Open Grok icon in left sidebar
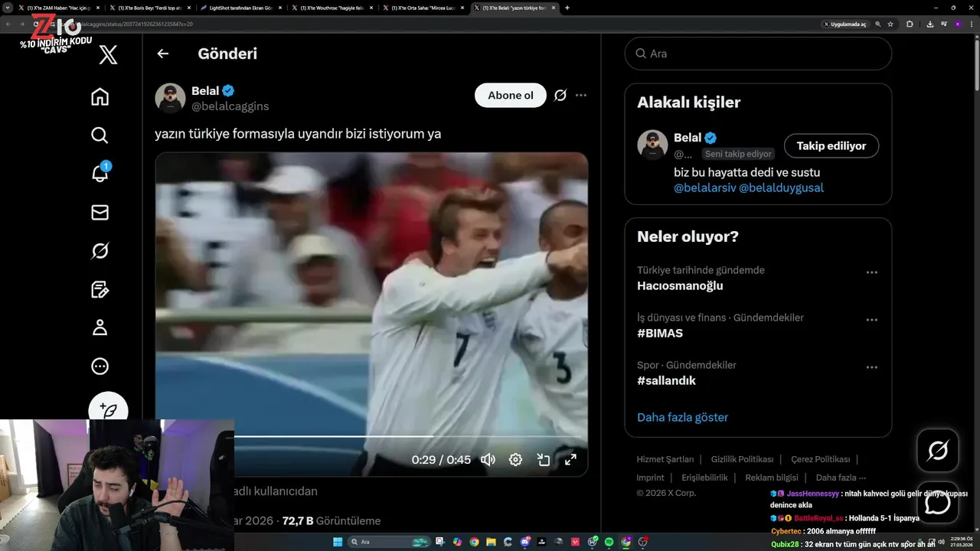 point(100,250)
